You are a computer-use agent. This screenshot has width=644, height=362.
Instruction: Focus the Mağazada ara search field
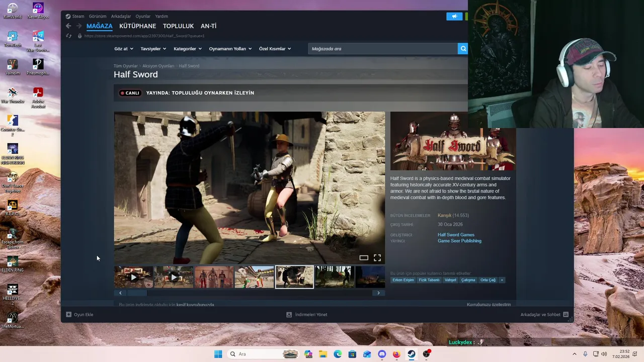pos(383,49)
